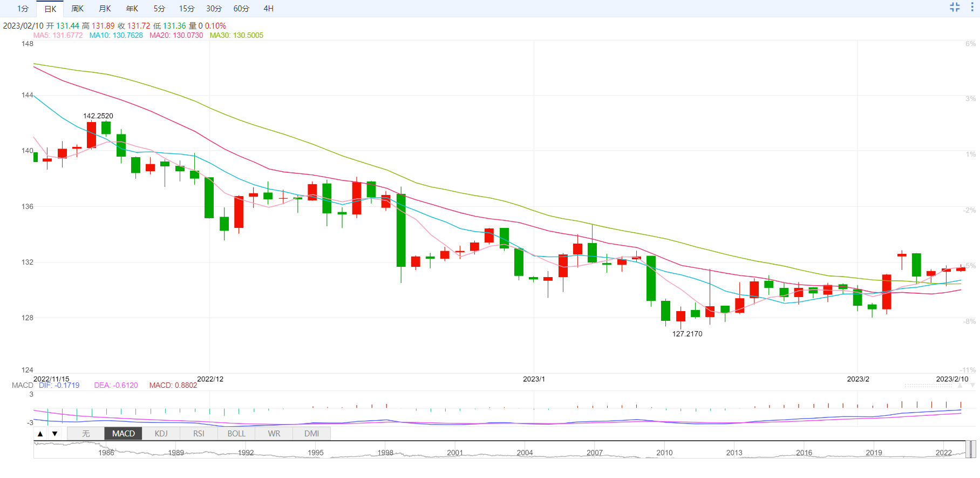Click the MA30: 130.5005 legend label
The width and height of the screenshot is (980, 478).
point(236,35)
